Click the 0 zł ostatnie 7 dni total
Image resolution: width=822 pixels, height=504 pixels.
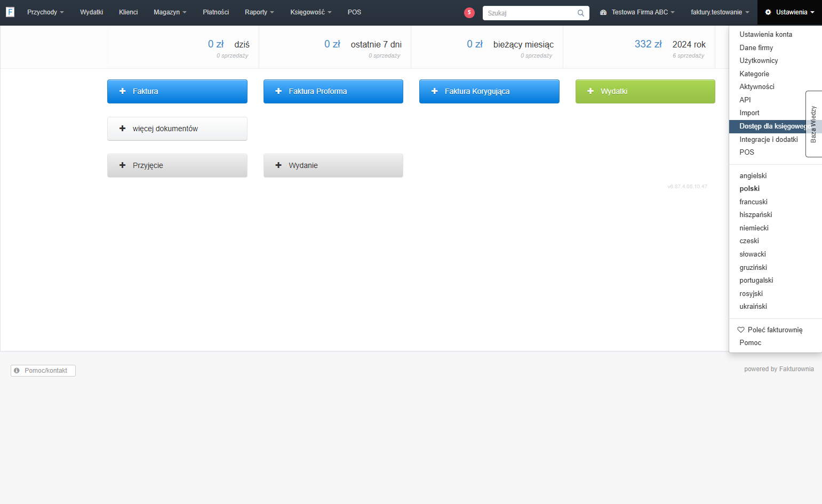click(x=363, y=44)
